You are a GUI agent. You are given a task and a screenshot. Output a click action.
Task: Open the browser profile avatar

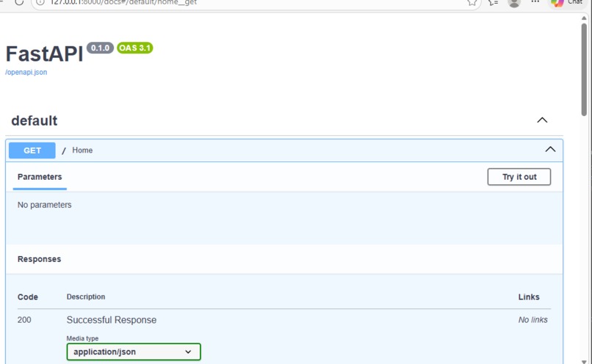514,3
